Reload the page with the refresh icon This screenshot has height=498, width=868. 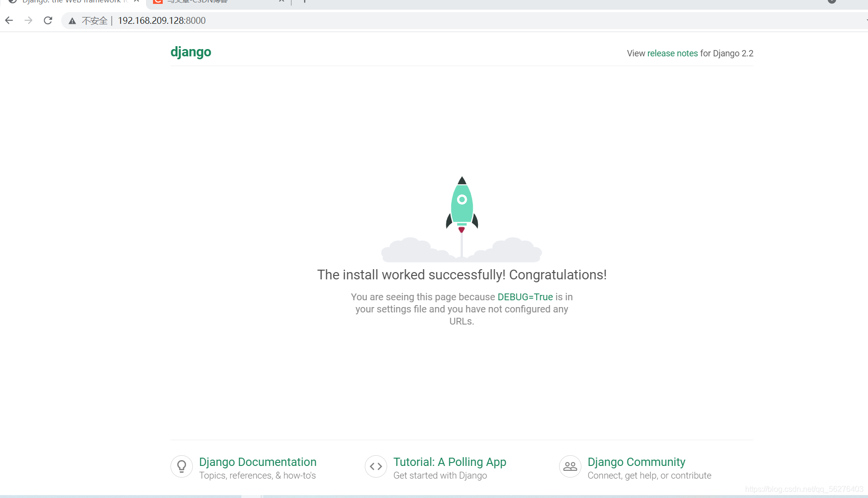[x=48, y=20]
